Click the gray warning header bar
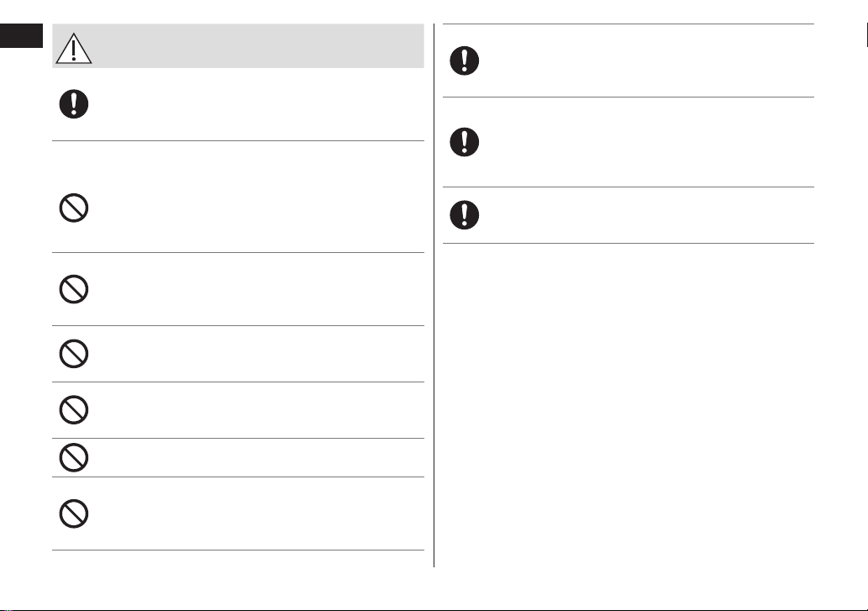Image resolution: width=868 pixels, height=611 pixels. pyautogui.click(x=238, y=46)
